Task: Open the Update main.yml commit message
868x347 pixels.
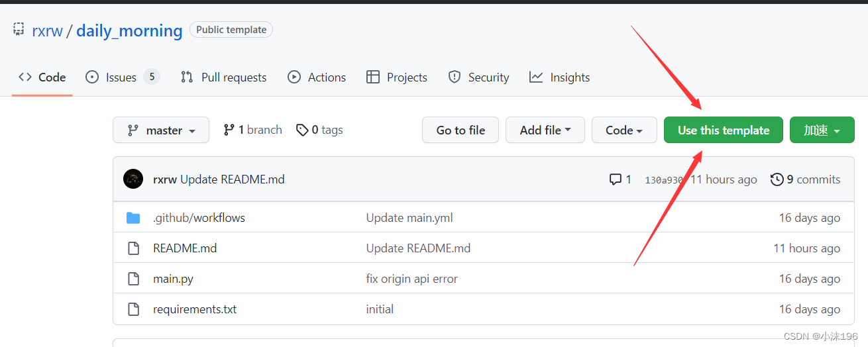Action: click(x=409, y=218)
